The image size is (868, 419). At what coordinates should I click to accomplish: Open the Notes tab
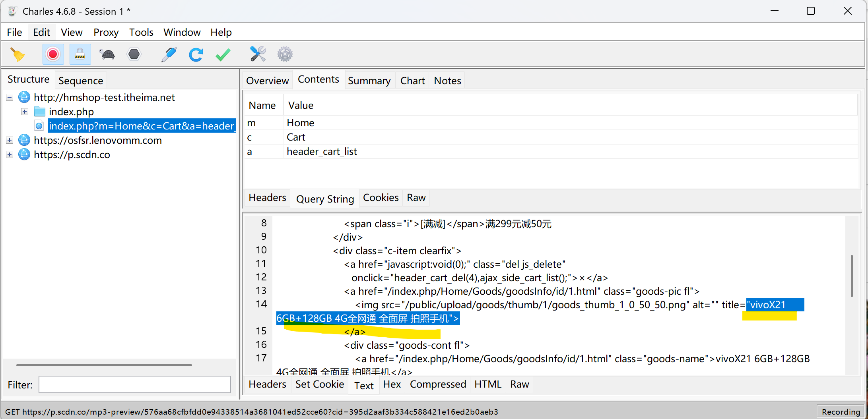coord(447,81)
